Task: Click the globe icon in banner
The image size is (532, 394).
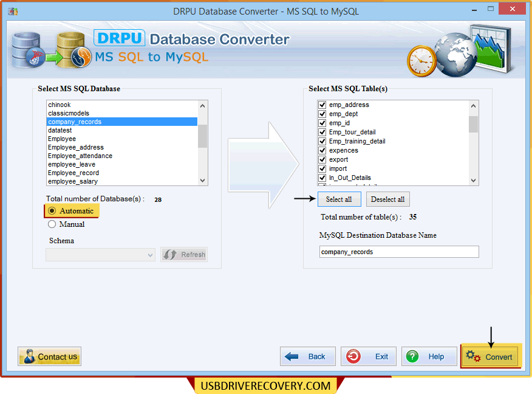Action: point(456,54)
